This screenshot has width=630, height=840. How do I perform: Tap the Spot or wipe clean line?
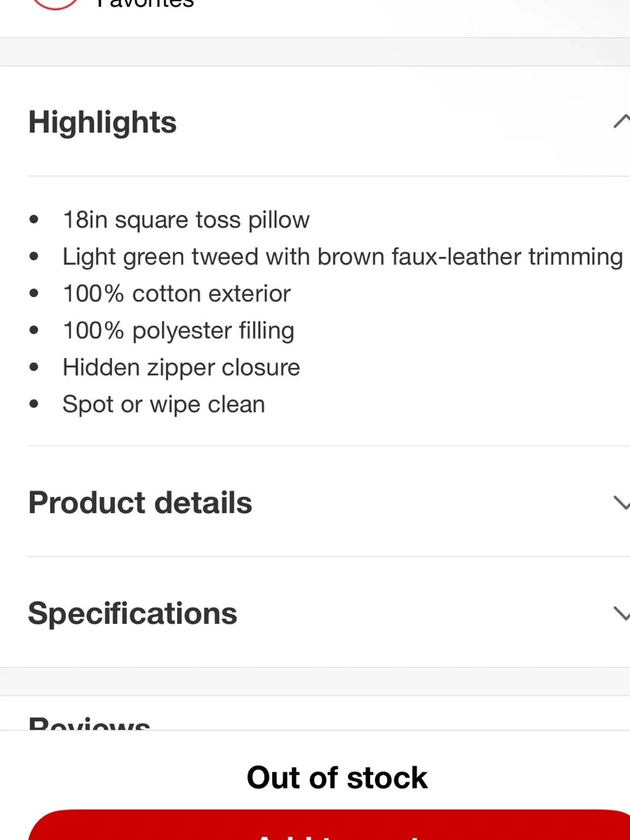pos(164,405)
